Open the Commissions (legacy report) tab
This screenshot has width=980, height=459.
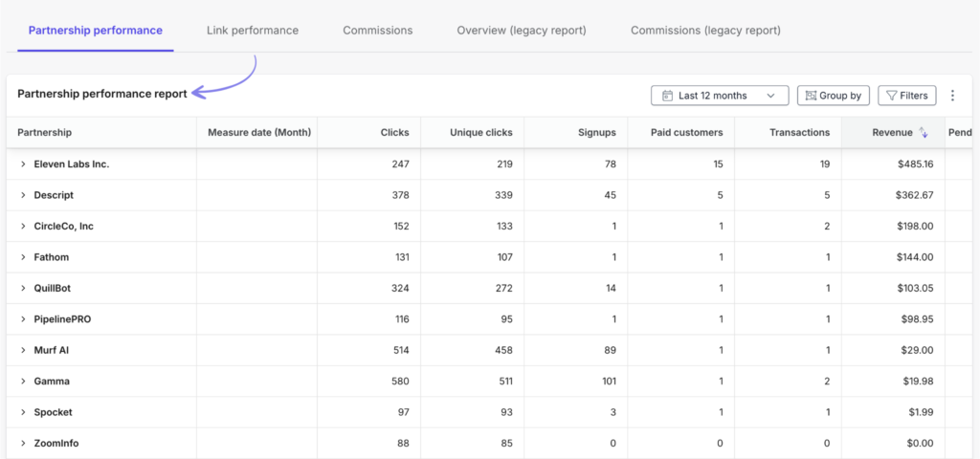tap(705, 30)
